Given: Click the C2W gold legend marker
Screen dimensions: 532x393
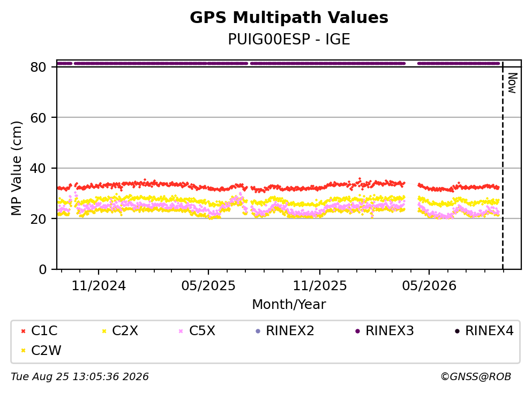Looking at the screenshot, I should (23, 351).
